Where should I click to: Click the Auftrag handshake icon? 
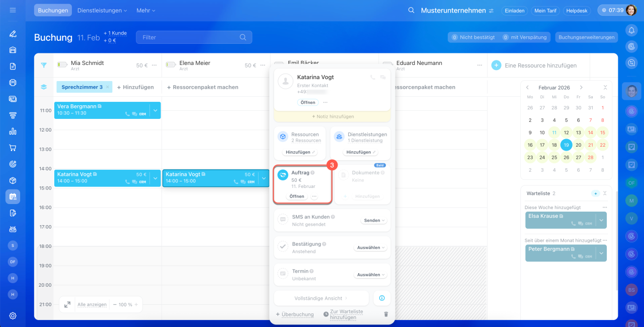(283, 175)
